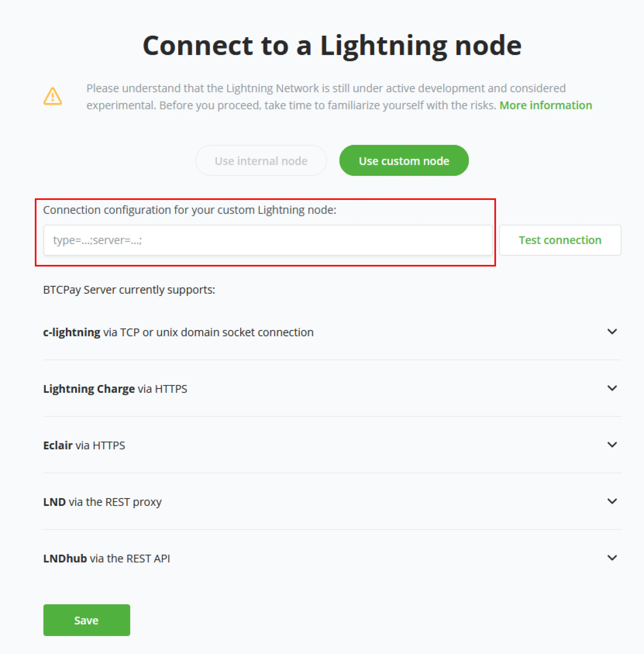Screen dimensions: 644x654
Task: Expand the Eclair via HTTPS entry
Action: [x=84, y=445]
